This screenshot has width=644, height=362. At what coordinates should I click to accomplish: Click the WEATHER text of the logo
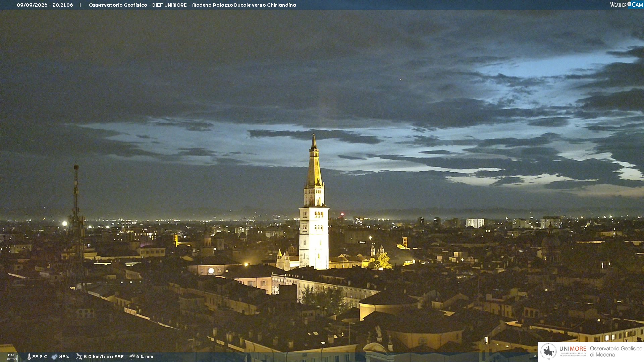619,5
